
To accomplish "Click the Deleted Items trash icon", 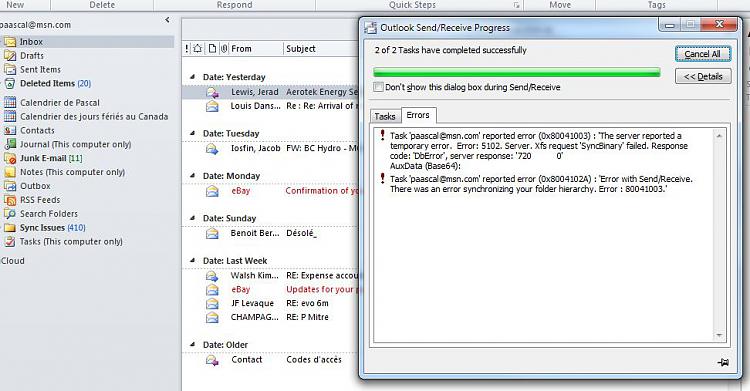I will pyautogui.click(x=10, y=83).
